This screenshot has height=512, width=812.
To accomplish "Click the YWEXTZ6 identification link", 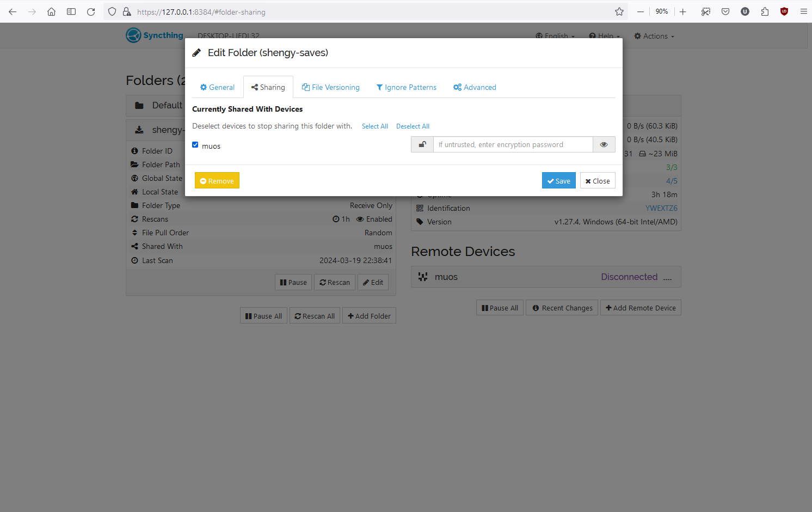I will (x=661, y=208).
